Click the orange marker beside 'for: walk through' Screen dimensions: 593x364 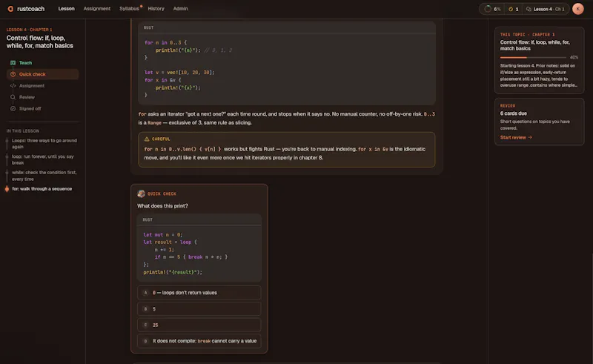click(x=7, y=189)
